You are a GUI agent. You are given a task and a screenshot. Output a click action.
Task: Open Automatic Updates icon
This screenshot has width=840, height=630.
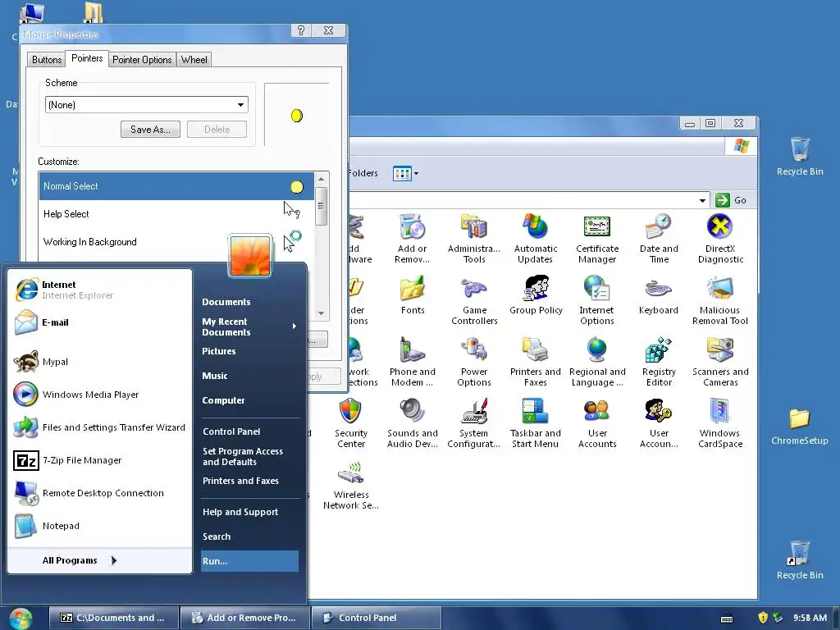tap(535, 239)
